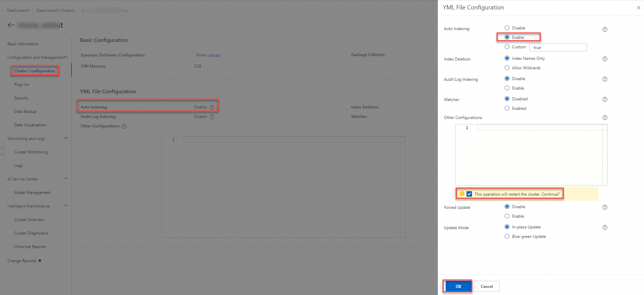Collapse Monitoring and Logs section

point(66,138)
